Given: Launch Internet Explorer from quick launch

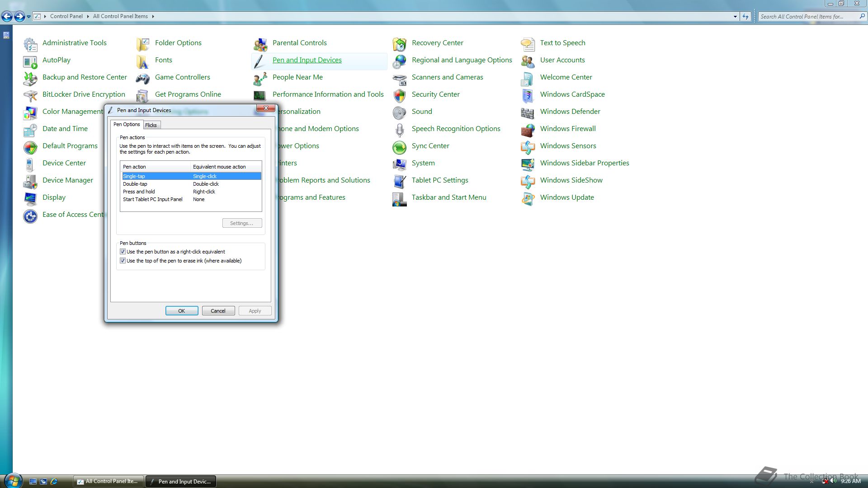Looking at the screenshot, I should pos(54,482).
